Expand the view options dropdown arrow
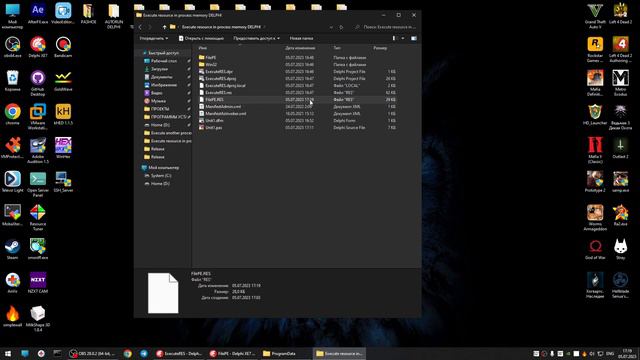This screenshot has width=640, height=360. click(402, 38)
